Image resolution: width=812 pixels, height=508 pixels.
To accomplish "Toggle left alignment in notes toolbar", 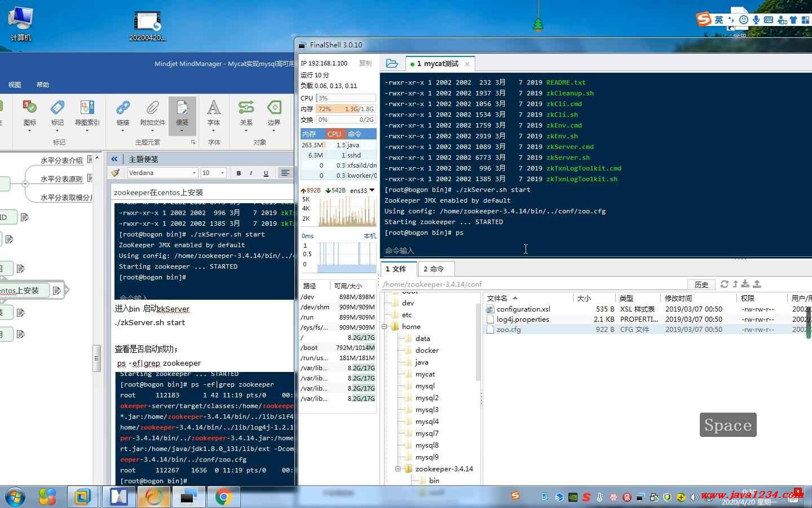I will (x=285, y=173).
